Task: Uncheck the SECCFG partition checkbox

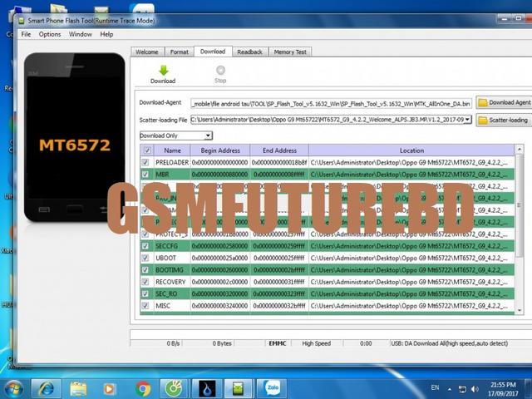Action: click(x=145, y=246)
